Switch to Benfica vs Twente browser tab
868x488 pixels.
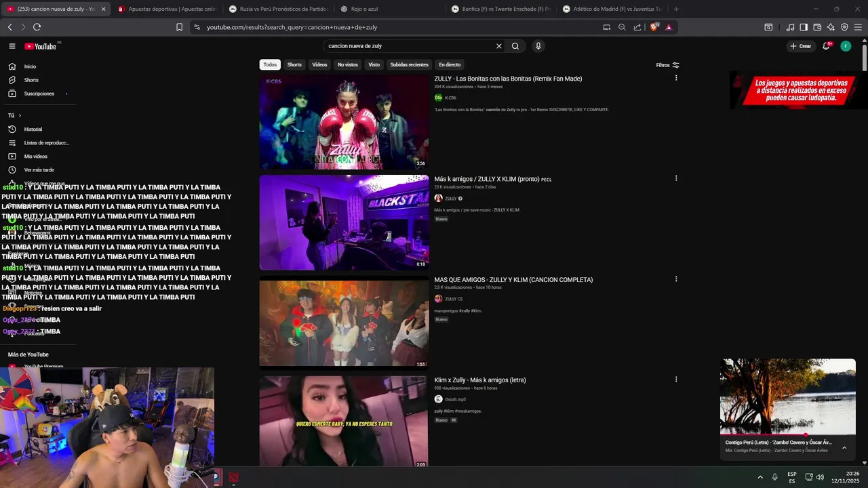(x=502, y=9)
